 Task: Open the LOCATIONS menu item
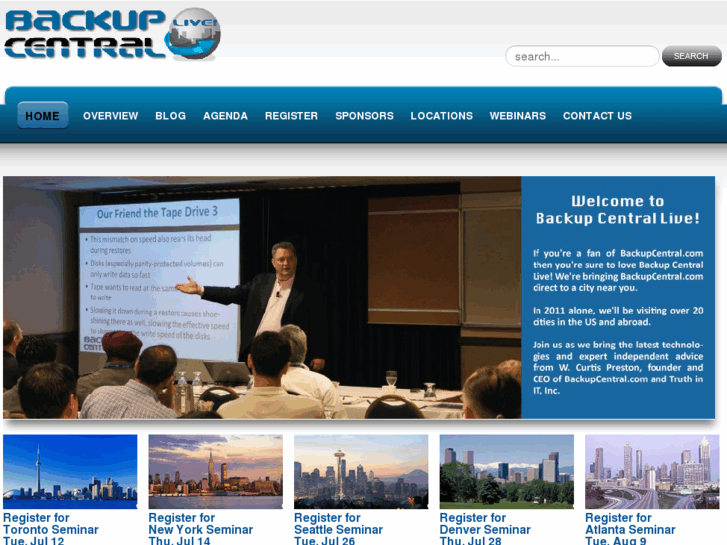[441, 116]
